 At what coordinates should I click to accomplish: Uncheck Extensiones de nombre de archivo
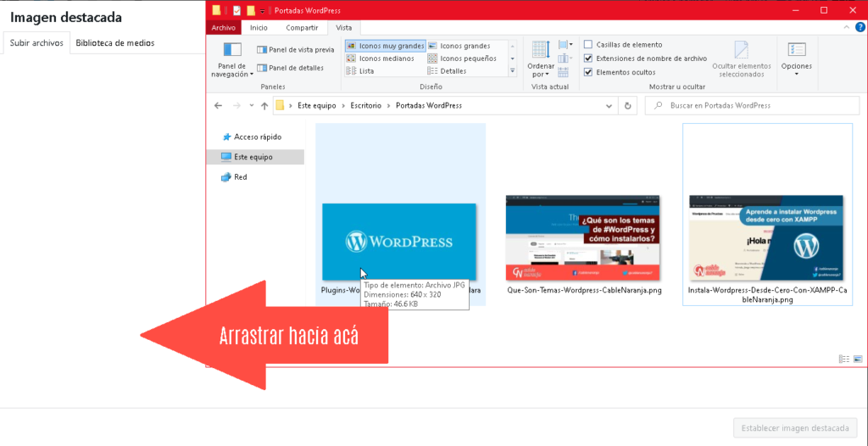(x=588, y=59)
